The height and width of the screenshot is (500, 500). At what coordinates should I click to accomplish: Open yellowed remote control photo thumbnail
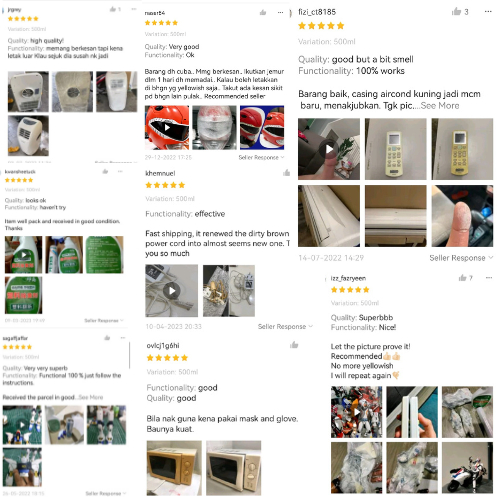[462, 149]
